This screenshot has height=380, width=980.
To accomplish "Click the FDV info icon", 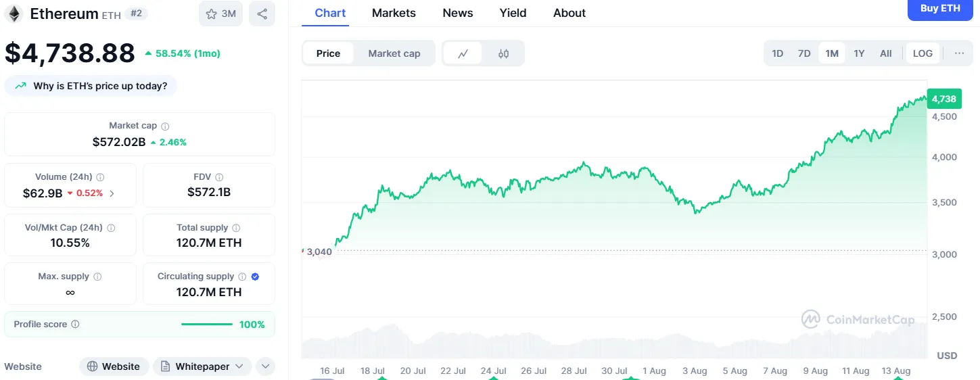I will point(218,177).
